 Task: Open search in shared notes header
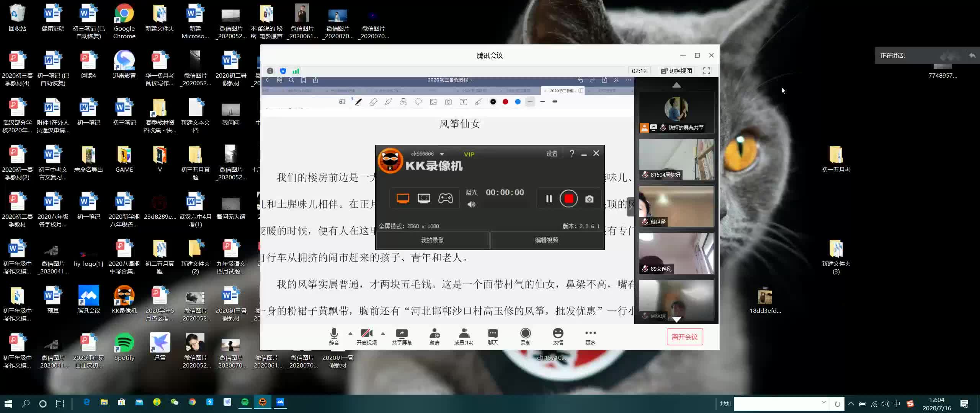coord(291,80)
